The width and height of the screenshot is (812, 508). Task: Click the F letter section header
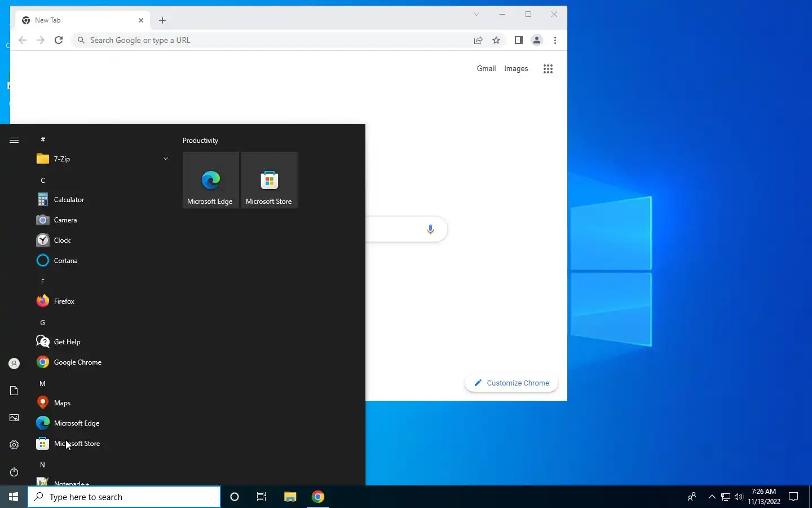coord(43,282)
